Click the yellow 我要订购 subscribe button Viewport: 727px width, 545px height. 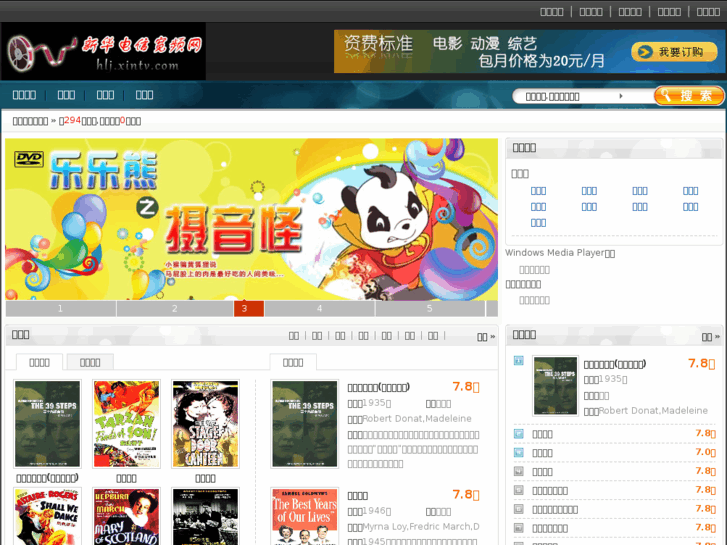[x=674, y=52]
